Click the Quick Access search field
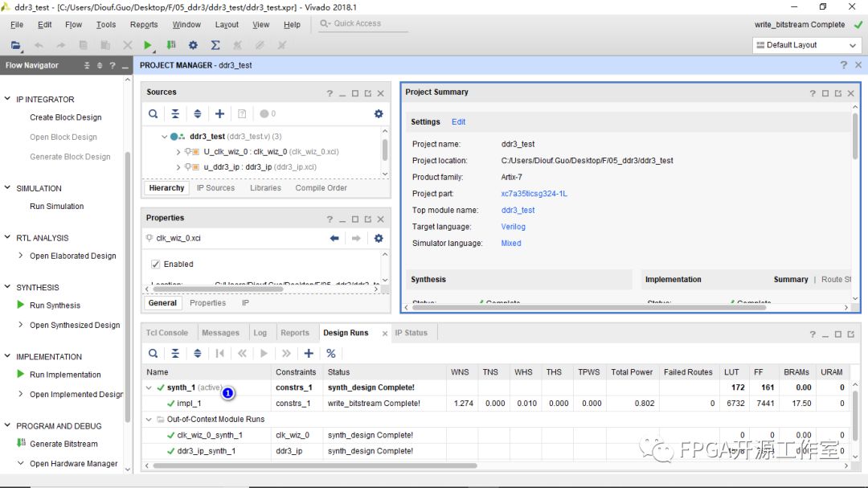Image resolution: width=868 pixels, height=488 pixels. [362, 24]
